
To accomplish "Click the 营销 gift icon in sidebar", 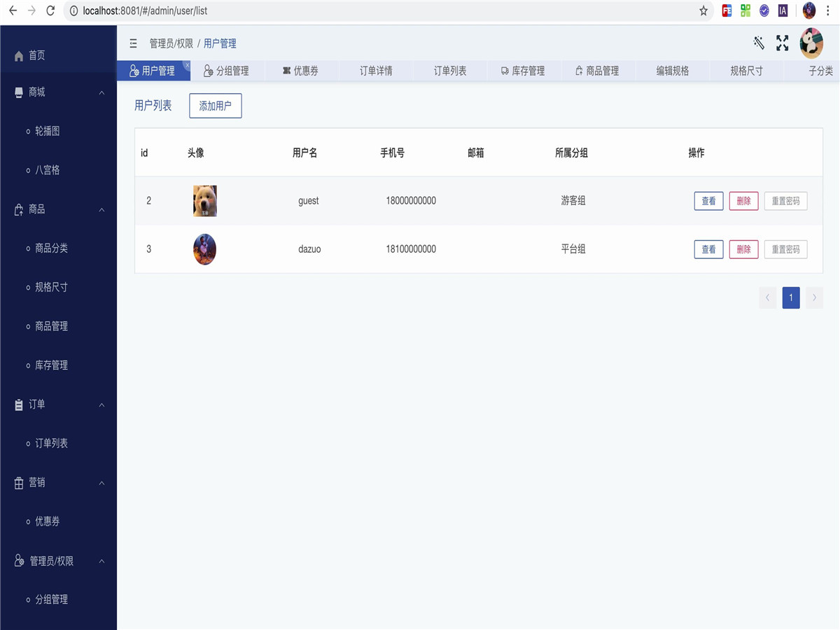I will (19, 483).
